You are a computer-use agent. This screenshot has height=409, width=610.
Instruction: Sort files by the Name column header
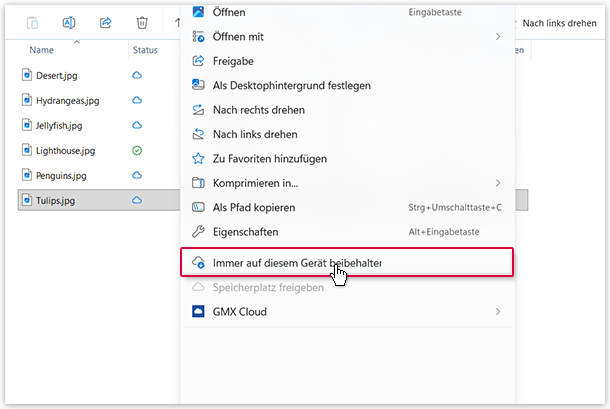pyautogui.click(x=42, y=50)
